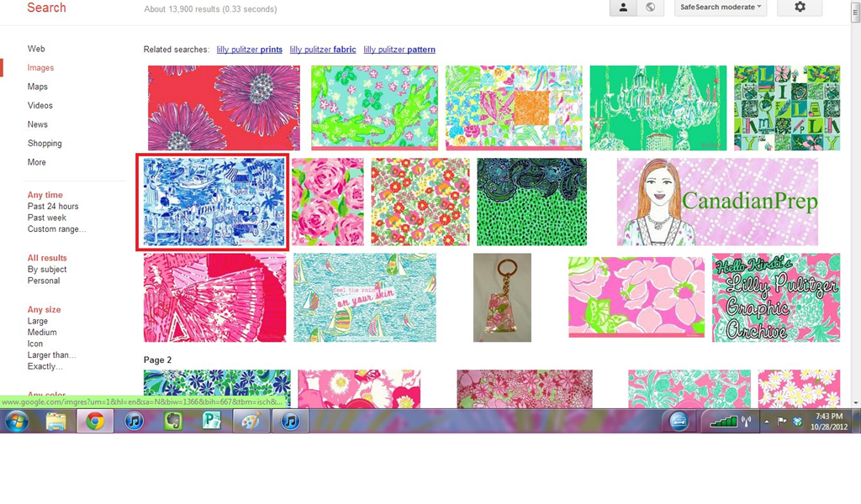
Task: Go to Maps search
Action: [37, 87]
